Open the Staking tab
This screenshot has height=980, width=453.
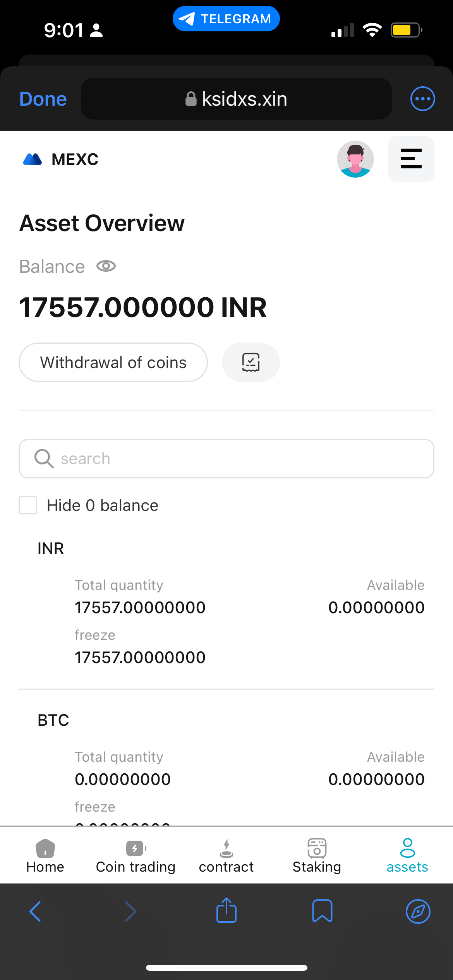(x=317, y=856)
